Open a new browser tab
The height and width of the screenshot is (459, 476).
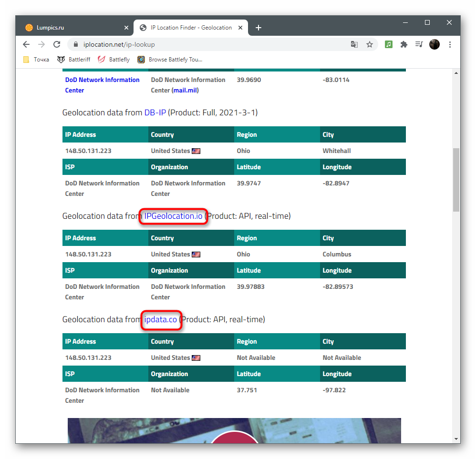[259, 28]
